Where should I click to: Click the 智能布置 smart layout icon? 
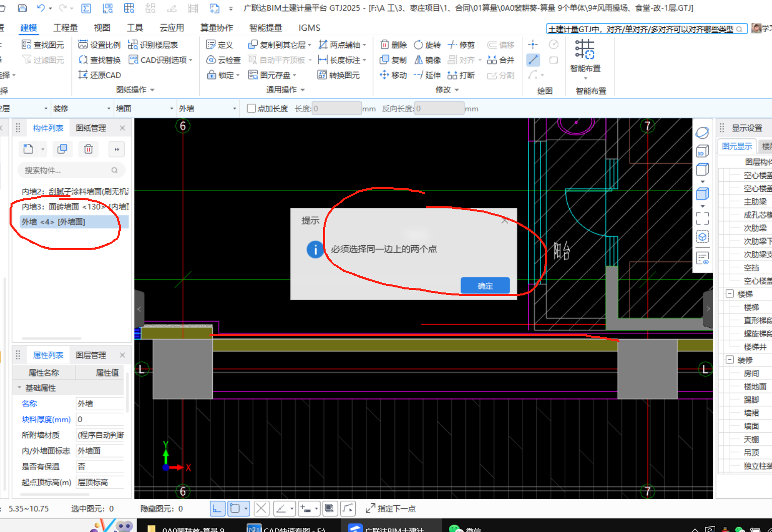(585, 49)
